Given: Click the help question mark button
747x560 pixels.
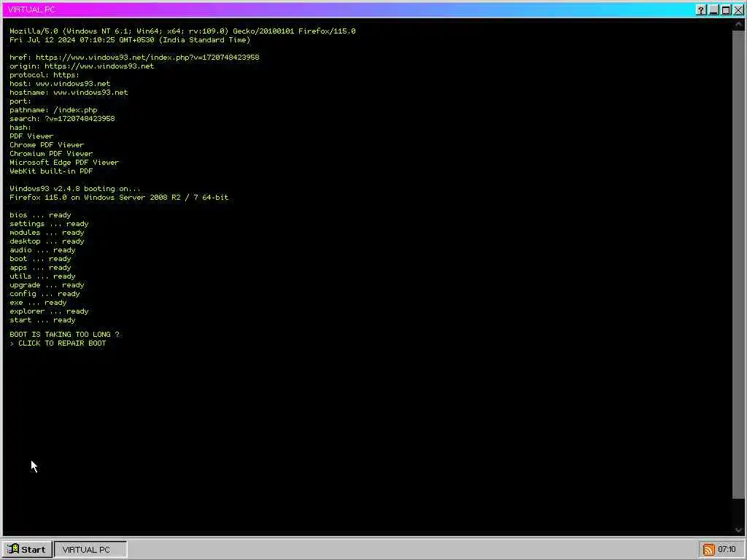Looking at the screenshot, I should (701, 10).
